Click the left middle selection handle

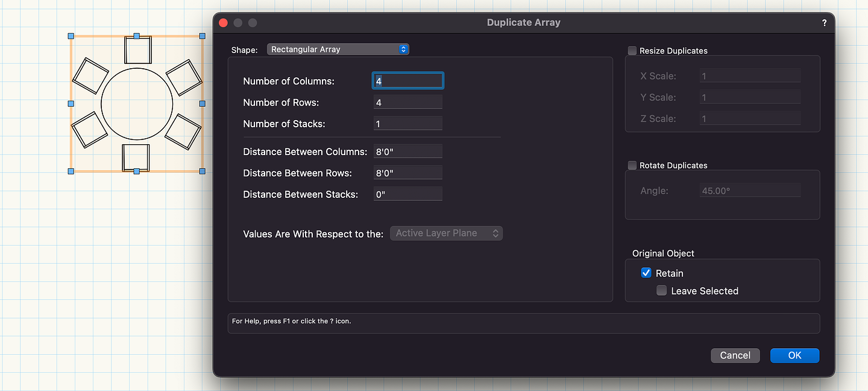tap(71, 104)
